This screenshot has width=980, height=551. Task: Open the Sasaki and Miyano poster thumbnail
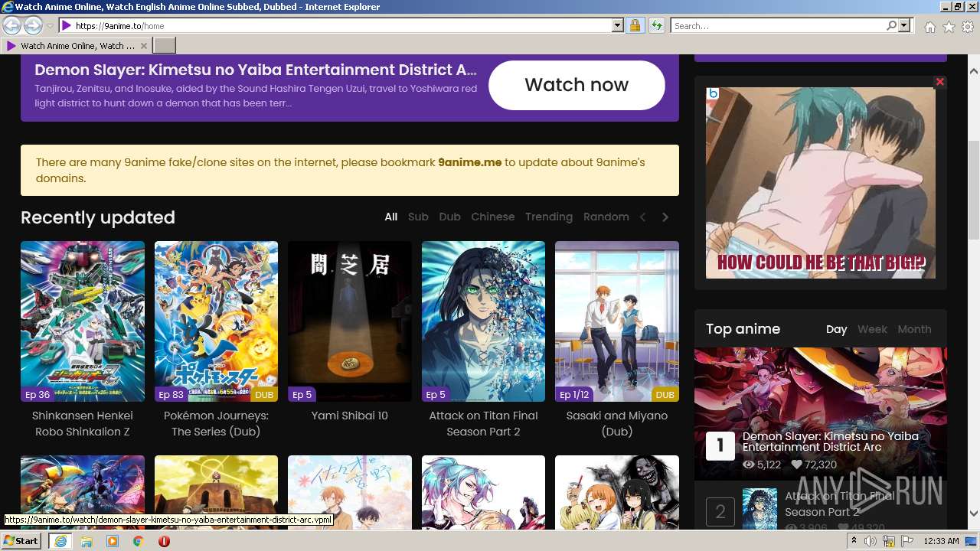(617, 321)
